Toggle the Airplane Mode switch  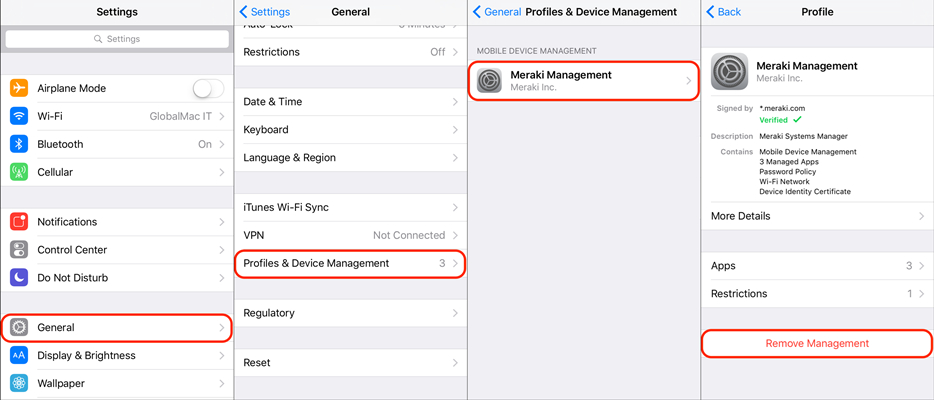point(208,88)
